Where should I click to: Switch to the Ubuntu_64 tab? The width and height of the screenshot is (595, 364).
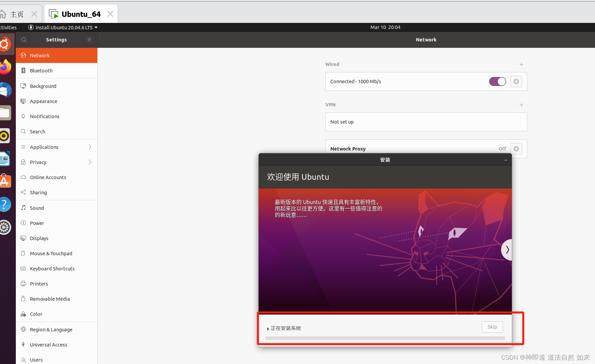coord(81,14)
